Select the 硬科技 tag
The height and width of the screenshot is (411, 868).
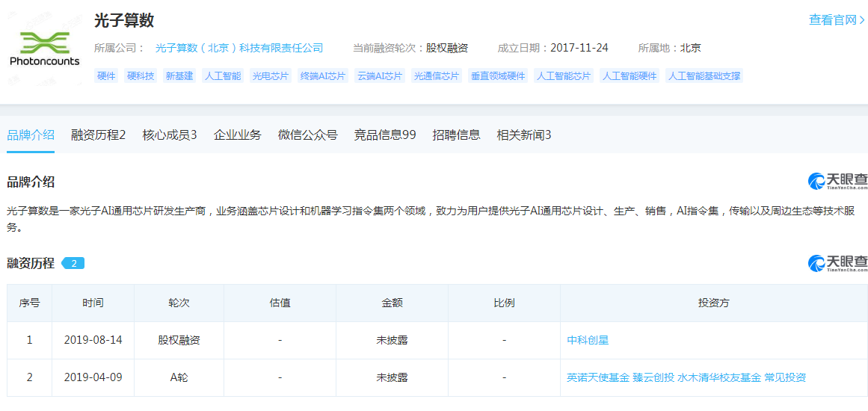coord(141,76)
